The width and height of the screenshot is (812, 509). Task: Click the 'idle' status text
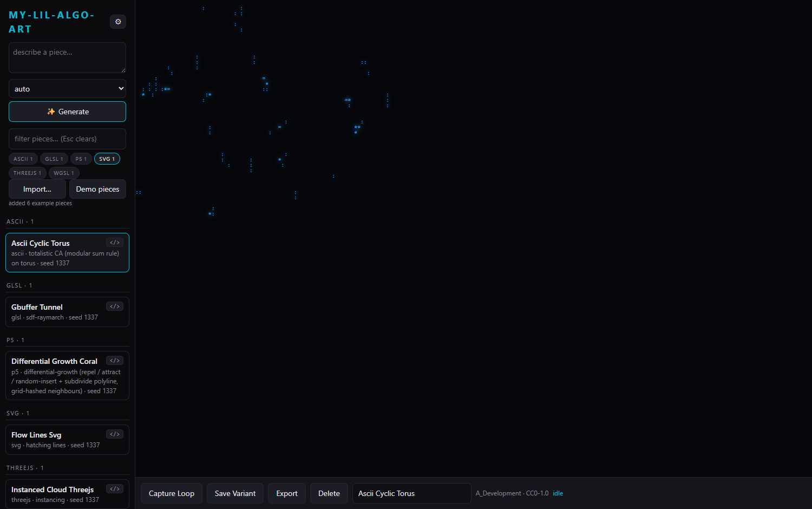click(558, 493)
